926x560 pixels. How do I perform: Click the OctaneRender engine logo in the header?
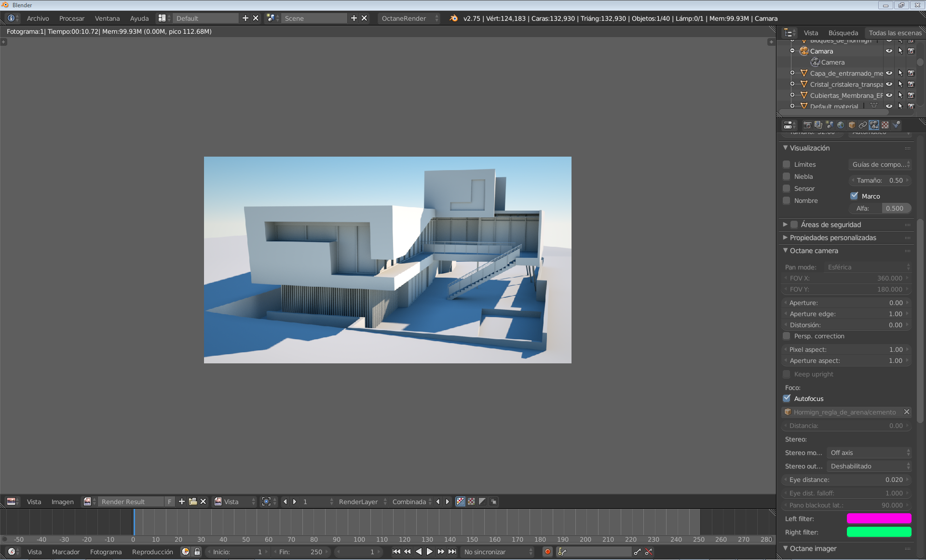pyautogui.click(x=453, y=18)
